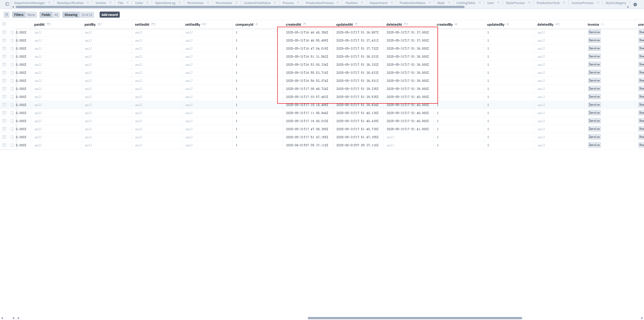644x320 pixels.
Task: Click the bottom horizontal scrollbar thumb
Action: (x=415, y=318)
